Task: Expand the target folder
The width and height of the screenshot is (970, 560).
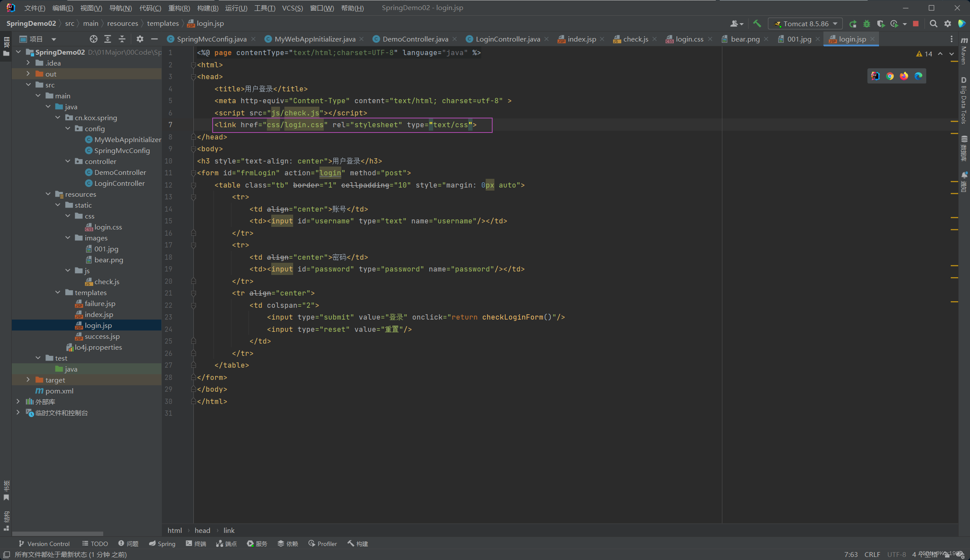Action: pyautogui.click(x=28, y=380)
